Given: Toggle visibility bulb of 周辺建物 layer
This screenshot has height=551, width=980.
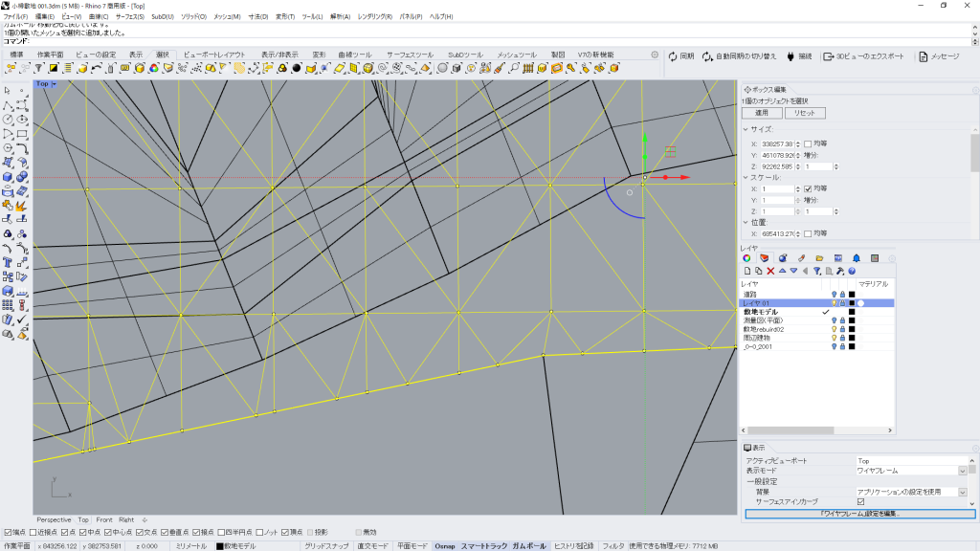Looking at the screenshot, I should 834,338.
